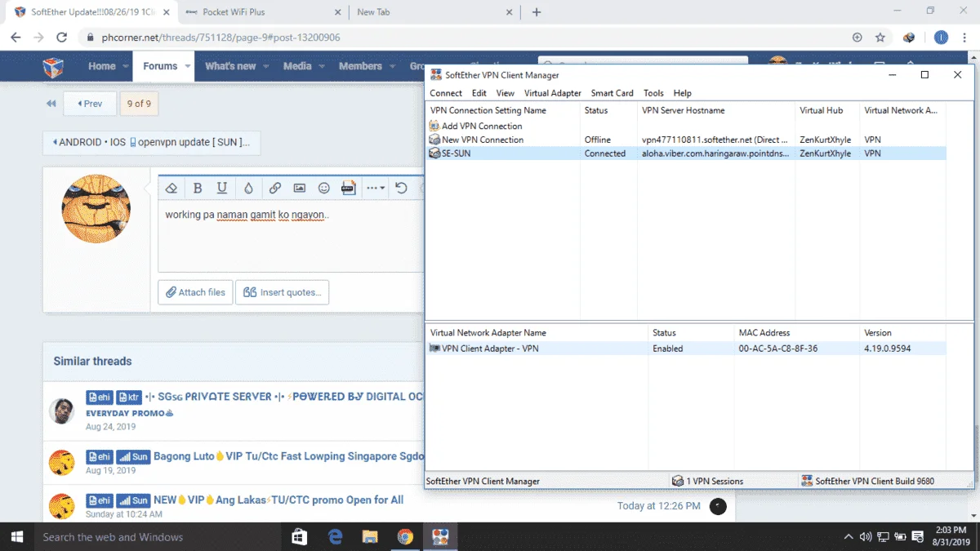This screenshot has width=980, height=551.
Task: Select VPN Client Adapter - VPN icon
Action: (x=434, y=349)
